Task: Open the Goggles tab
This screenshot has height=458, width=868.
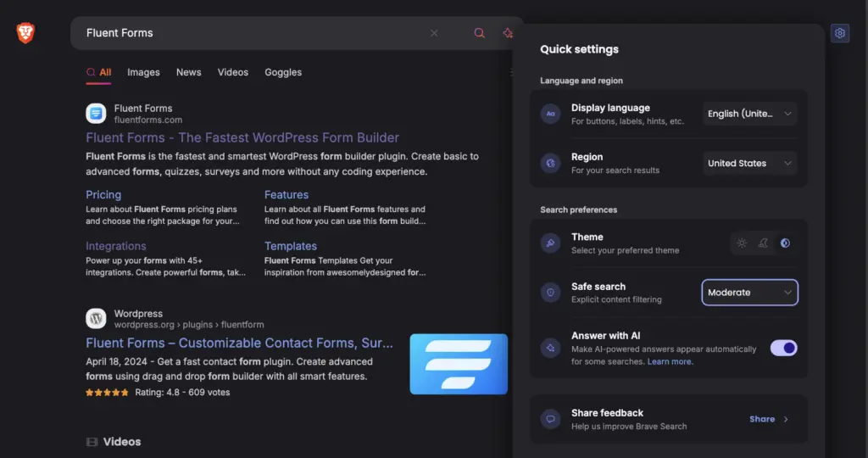Action: coord(283,73)
